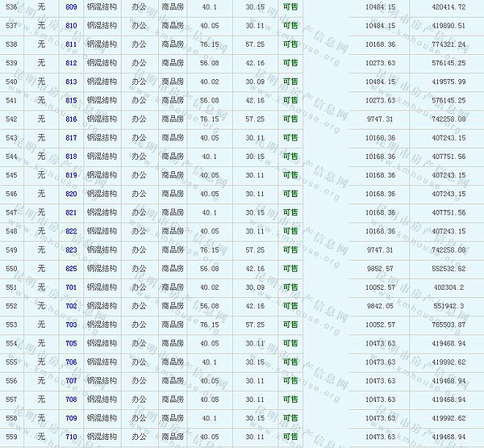
Task: Select the total price 402304.2 cell
Action: tap(450, 287)
